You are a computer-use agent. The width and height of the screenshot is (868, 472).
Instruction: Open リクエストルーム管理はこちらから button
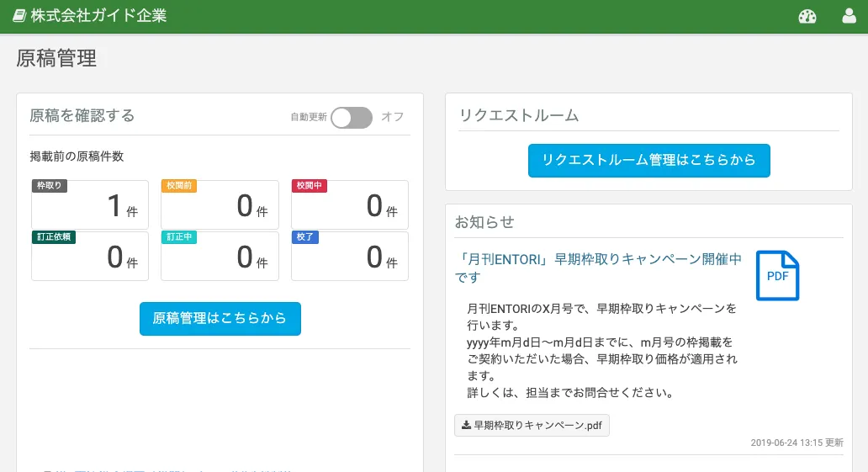(x=648, y=161)
